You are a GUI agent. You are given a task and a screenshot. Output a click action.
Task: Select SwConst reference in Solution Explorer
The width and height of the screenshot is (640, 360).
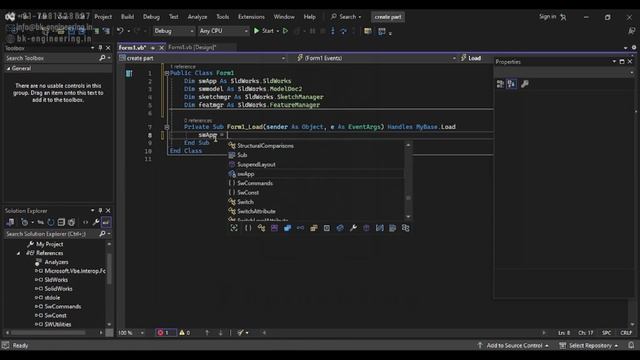coord(56,316)
